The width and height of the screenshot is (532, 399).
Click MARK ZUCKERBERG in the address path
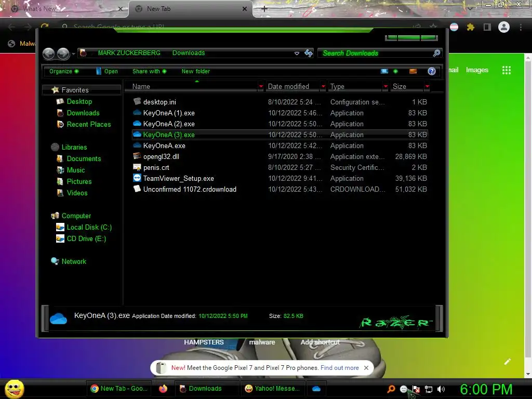(x=129, y=53)
